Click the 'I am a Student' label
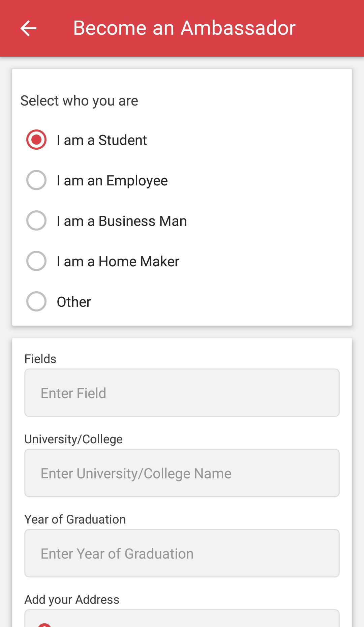 tap(102, 140)
